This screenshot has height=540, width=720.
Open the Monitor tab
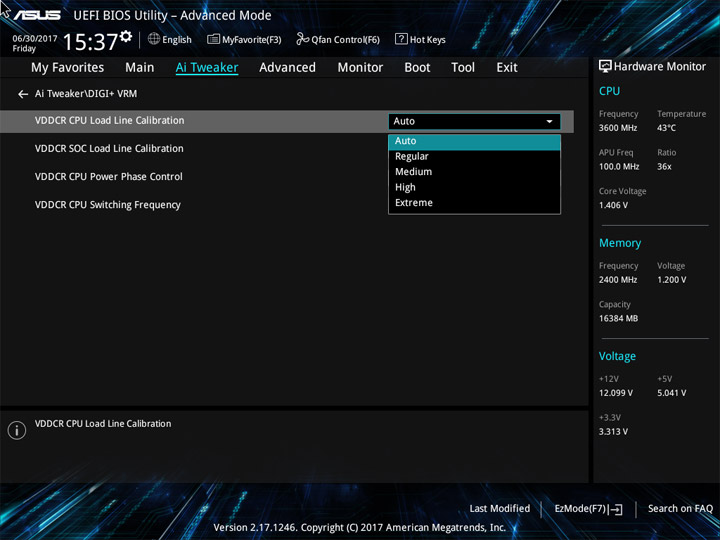[360, 68]
